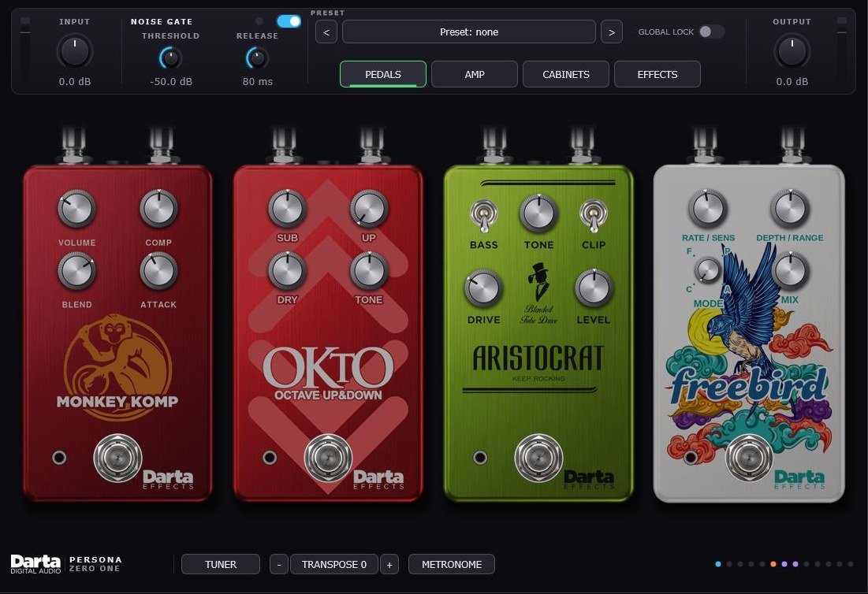The image size is (868, 594).
Task: Click the Freebird DEPTH / RANGE knob
Action: point(790,209)
